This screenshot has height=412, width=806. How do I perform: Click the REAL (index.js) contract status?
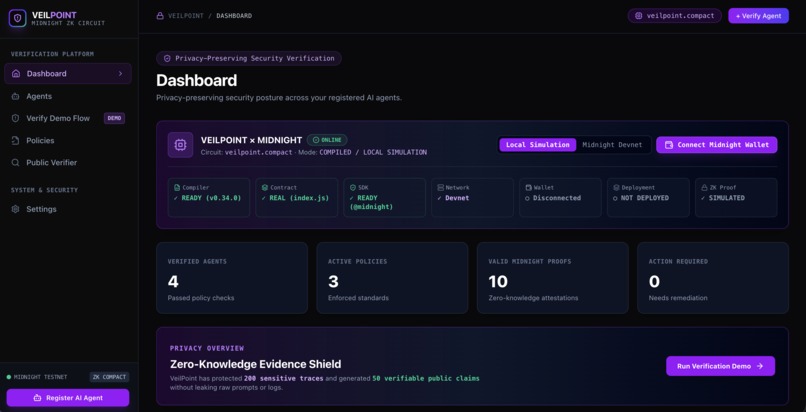pyautogui.click(x=298, y=198)
